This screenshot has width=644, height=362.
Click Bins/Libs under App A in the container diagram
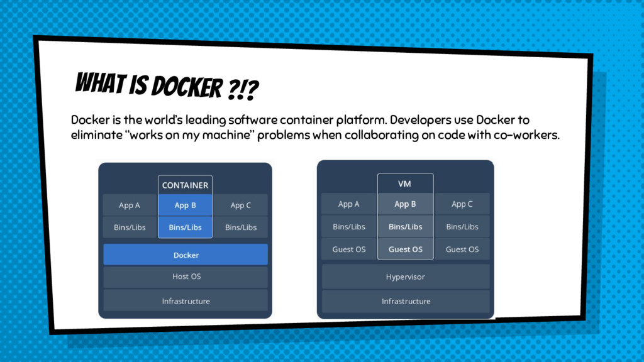pos(130,227)
